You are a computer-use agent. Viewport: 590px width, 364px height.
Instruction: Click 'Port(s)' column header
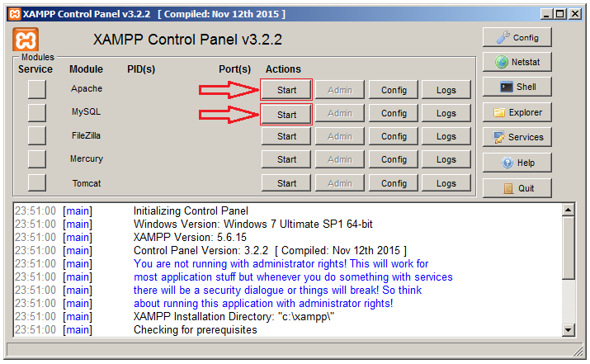pos(235,69)
